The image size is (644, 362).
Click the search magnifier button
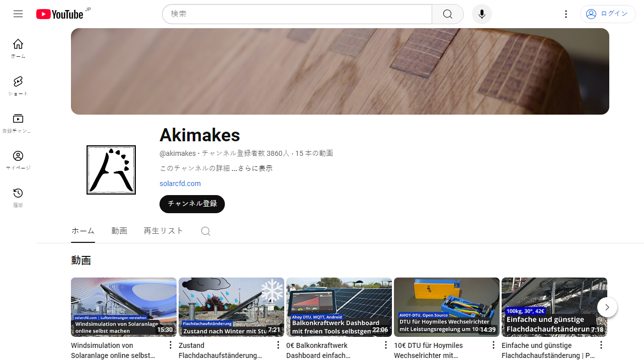tap(448, 14)
